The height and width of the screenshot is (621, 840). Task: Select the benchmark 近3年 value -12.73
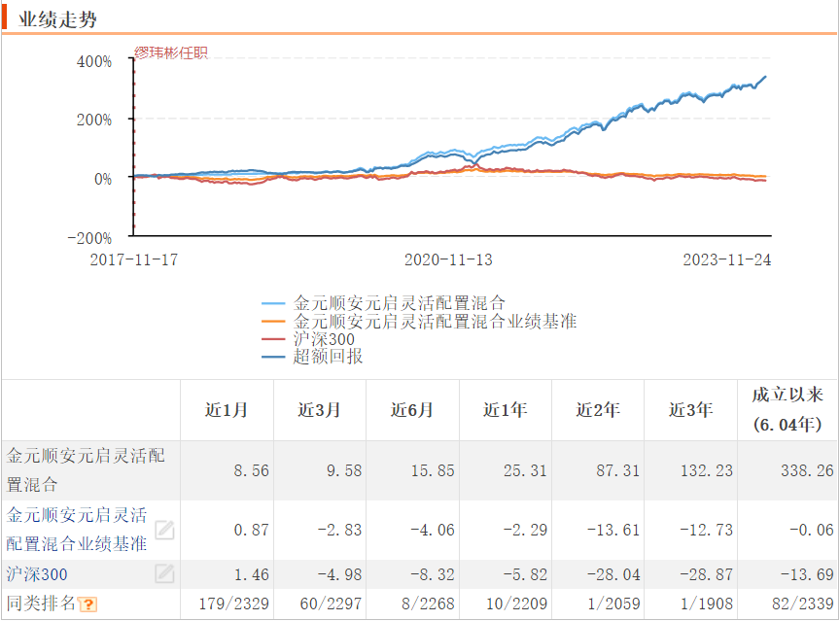[706, 530]
